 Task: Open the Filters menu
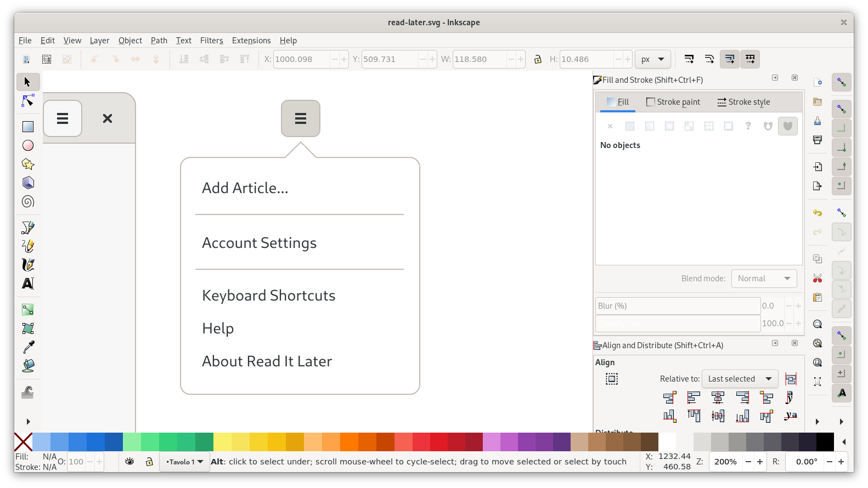pyautogui.click(x=212, y=41)
